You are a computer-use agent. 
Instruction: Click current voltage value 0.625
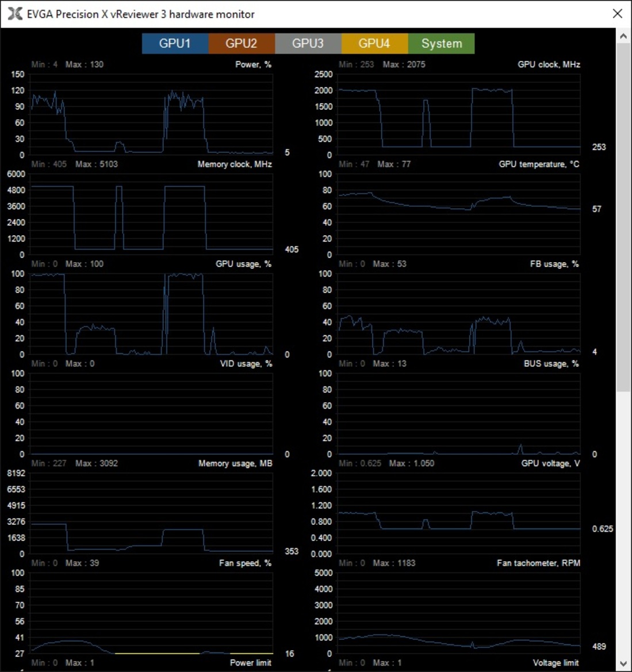(x=603, y=529)
